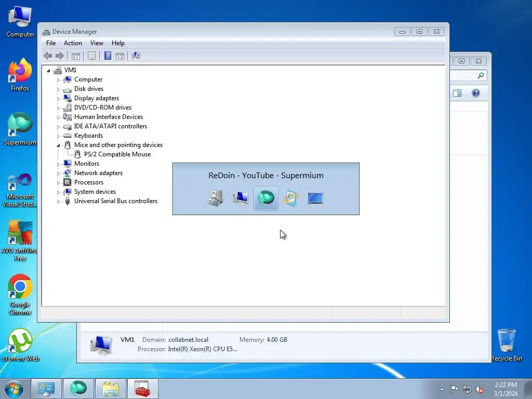Open the View menu

click(97, 43)
